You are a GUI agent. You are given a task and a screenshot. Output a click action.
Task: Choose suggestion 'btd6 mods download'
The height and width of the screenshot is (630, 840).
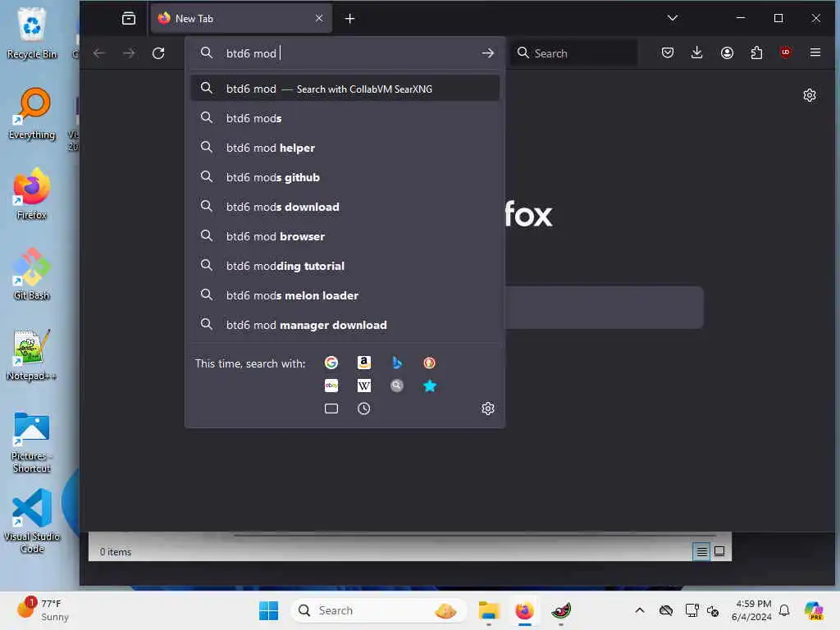coord(345,206)
